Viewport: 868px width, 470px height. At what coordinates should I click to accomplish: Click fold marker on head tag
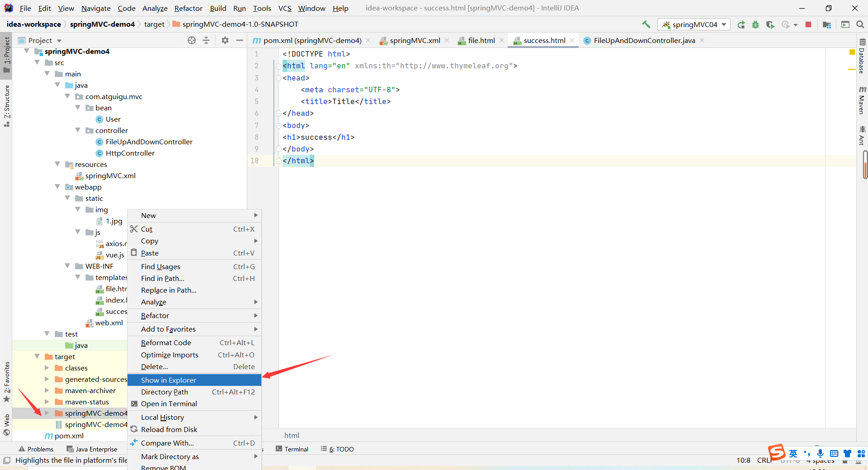click(278, 78)
